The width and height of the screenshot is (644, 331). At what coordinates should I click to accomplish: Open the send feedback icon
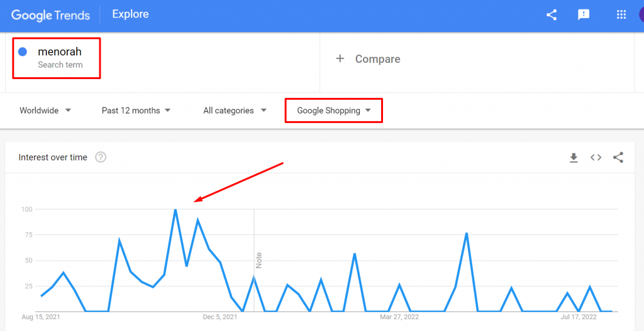tap(584, 15)
